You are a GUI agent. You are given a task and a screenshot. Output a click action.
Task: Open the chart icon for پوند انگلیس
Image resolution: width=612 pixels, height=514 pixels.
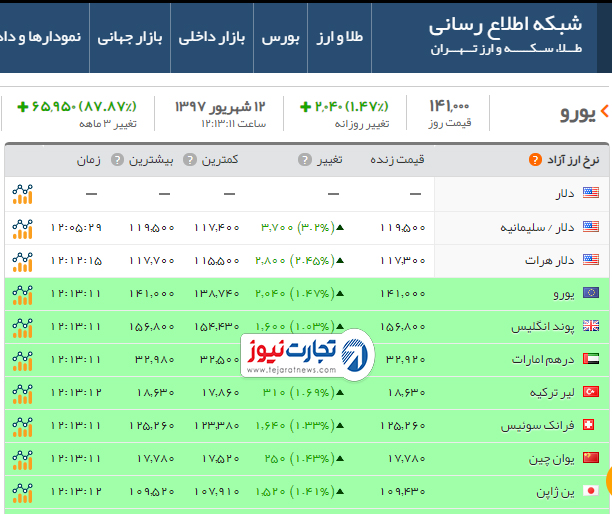(x=22, y=327)
